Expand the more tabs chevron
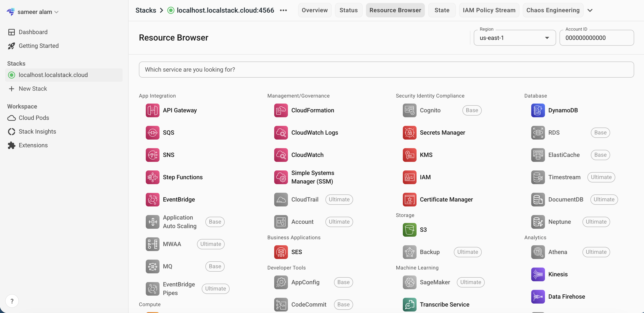The height and width of the screenshot is (313, 644). tap(590, 10)
